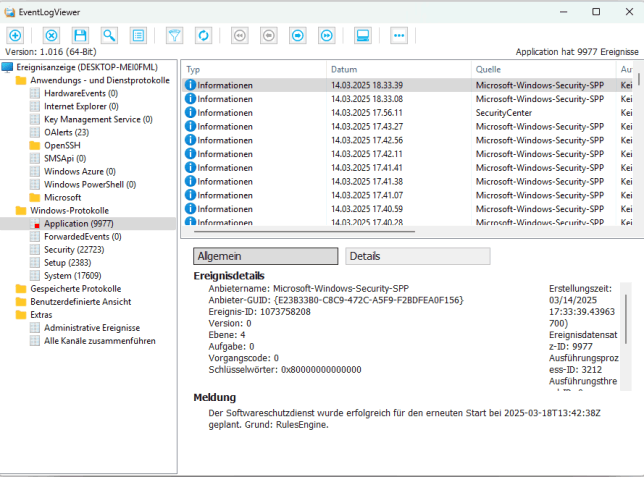Screen dimensions: 644x477
Task: Select the Allgemein tab
Action: (x=263, y=256)
